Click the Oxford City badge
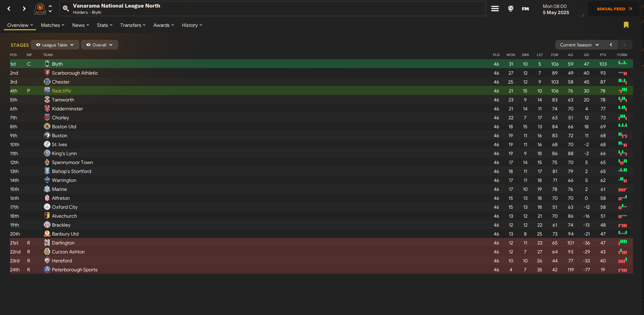The image size is (644, 315). pos(47,207)
